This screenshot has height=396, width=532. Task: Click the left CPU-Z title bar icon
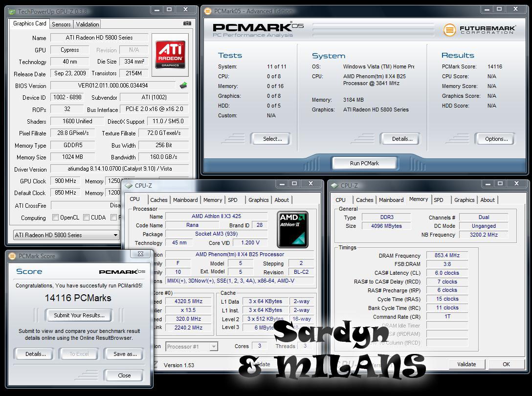129,186
